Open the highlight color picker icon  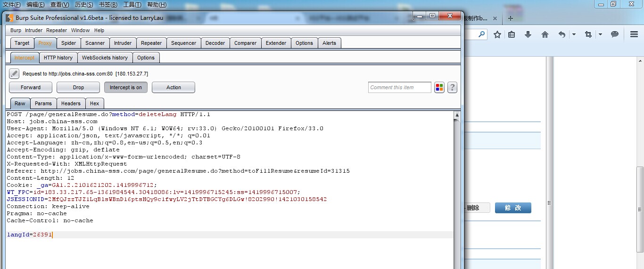click(439, 87)
